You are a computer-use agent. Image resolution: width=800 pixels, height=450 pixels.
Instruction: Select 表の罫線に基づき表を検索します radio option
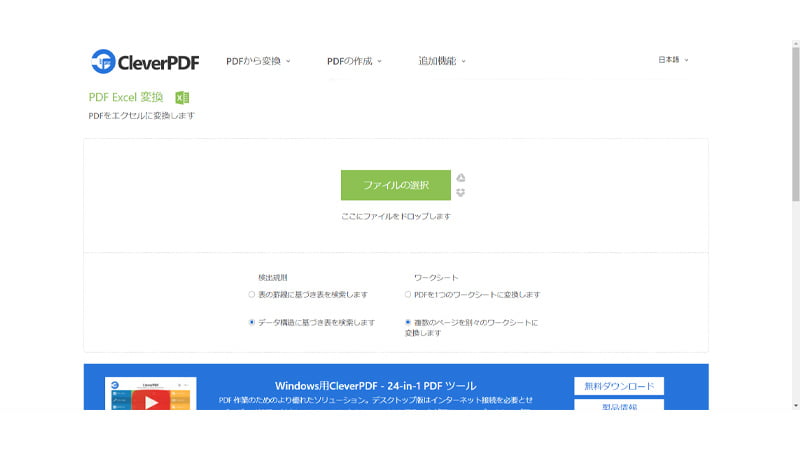point(252,294)
